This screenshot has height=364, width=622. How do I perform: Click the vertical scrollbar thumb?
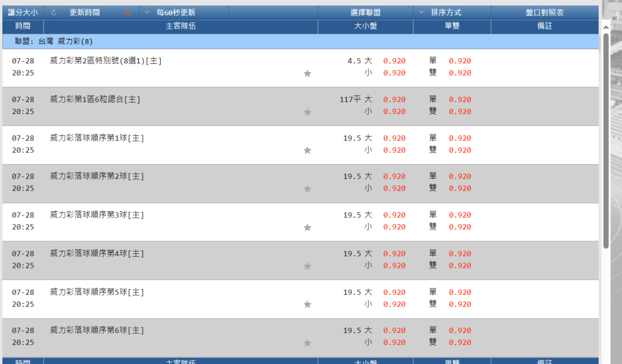[x=606, y=141]
